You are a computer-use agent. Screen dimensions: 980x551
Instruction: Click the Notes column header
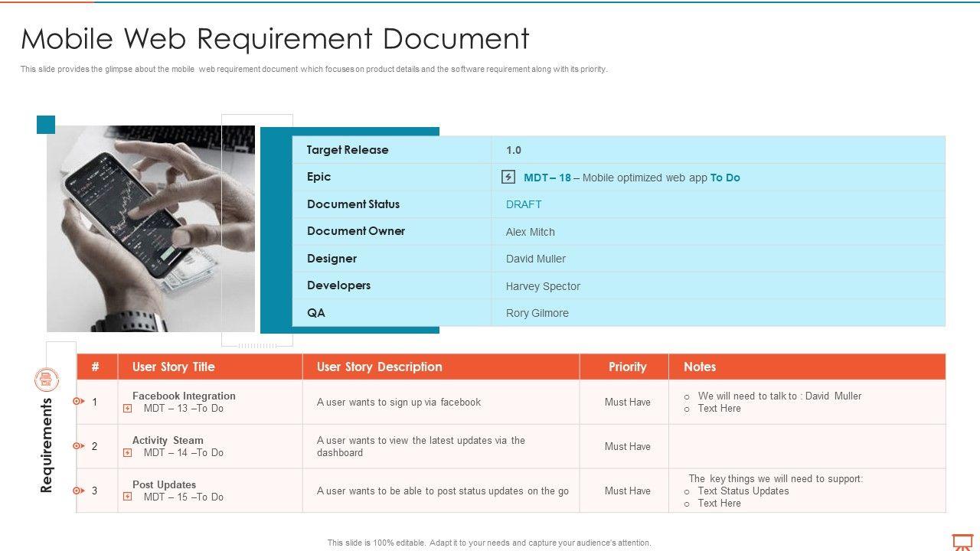(700, 367)
